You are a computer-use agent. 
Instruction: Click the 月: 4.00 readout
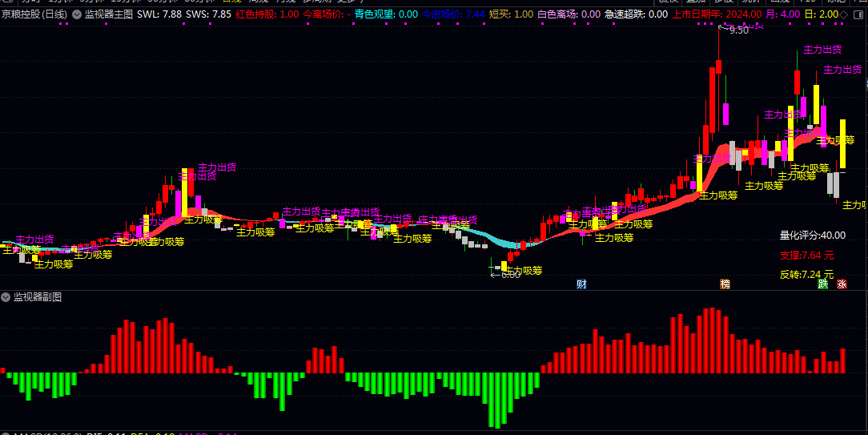coord(783,14)
